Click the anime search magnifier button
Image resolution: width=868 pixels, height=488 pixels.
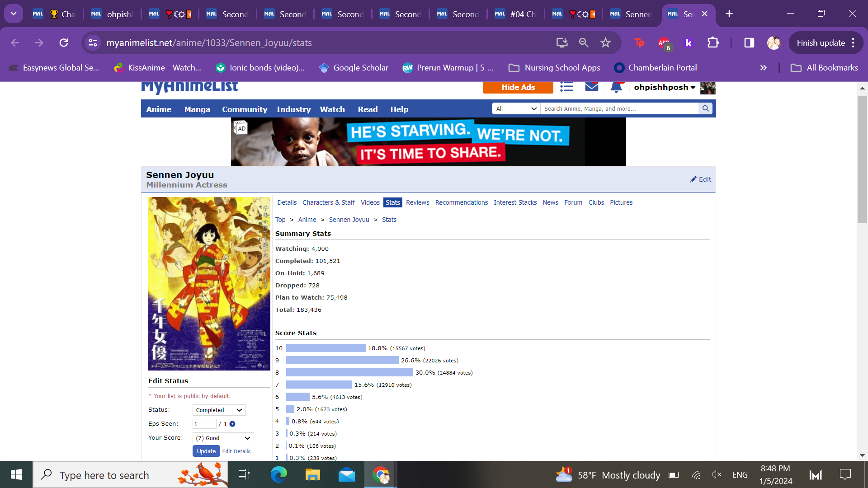[705, 108]
